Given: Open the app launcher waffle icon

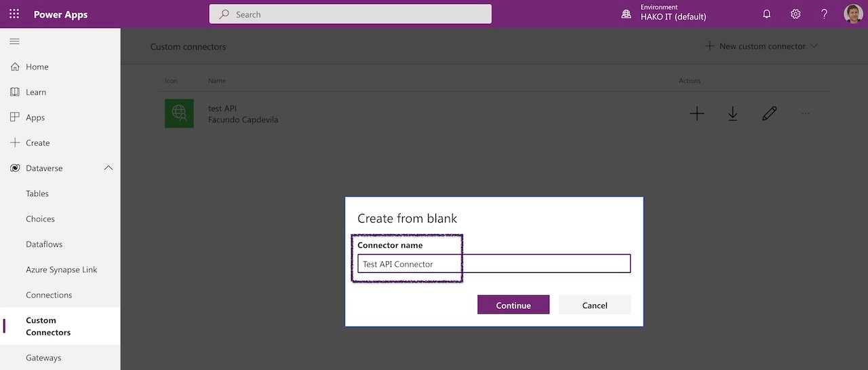Looking at the screenshot, I should tap(14, 14).
